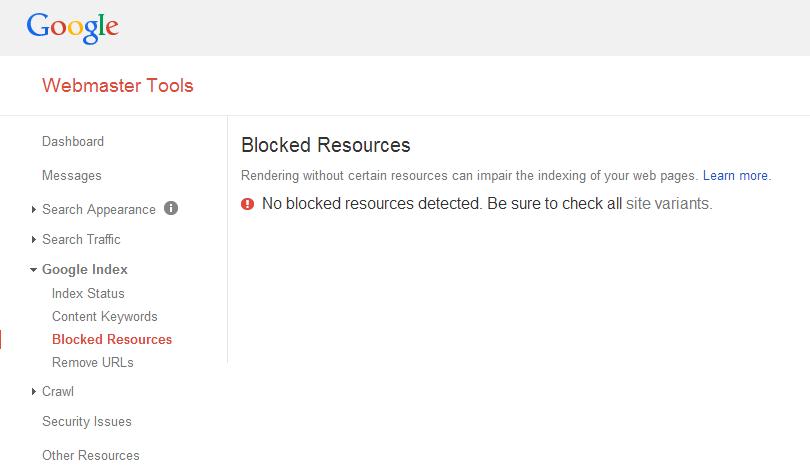The width and height of the screenshot is (810, 473).
Task: Click the red warning icon beside the message
Action: click(247, 204)
